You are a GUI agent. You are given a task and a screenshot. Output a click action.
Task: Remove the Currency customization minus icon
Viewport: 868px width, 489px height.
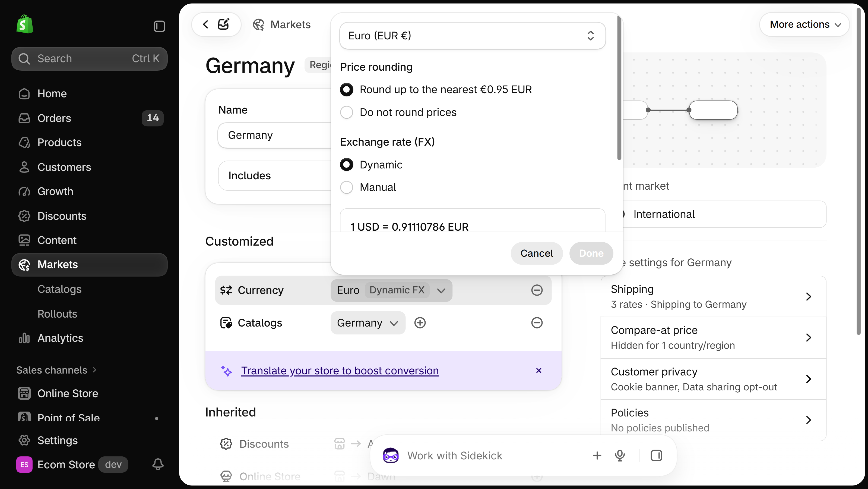[x=537, y=290]
